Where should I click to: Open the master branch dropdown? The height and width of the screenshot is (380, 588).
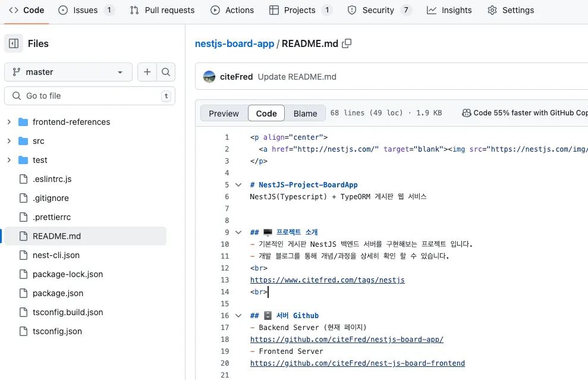click(68, 71)
